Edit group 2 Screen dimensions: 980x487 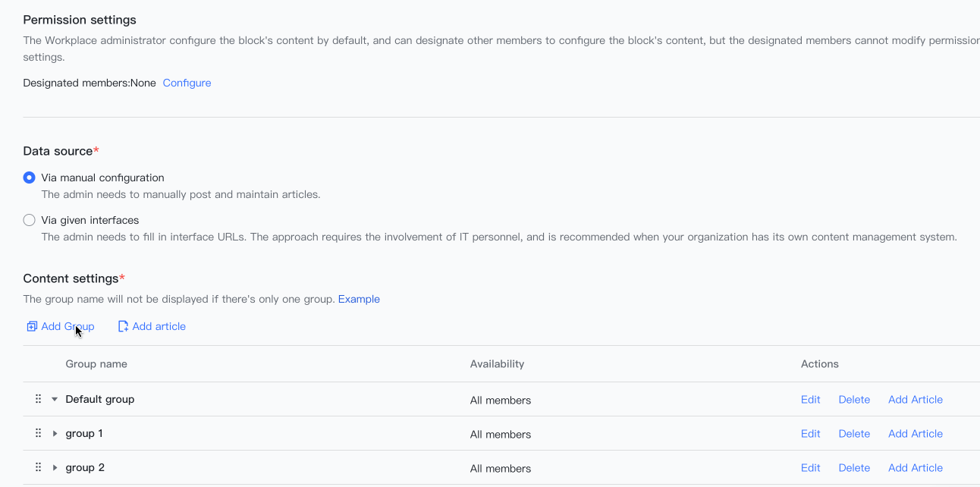click(810, 467)
